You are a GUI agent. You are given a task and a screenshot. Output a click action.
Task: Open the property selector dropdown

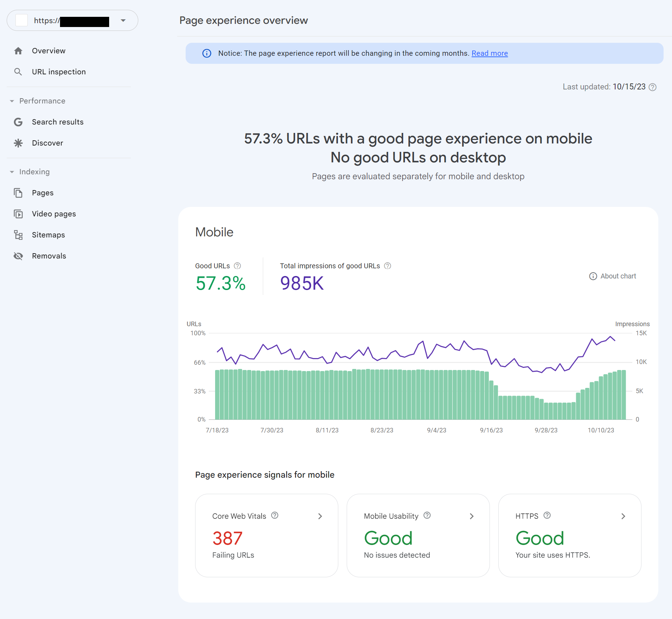click(123, 21)
